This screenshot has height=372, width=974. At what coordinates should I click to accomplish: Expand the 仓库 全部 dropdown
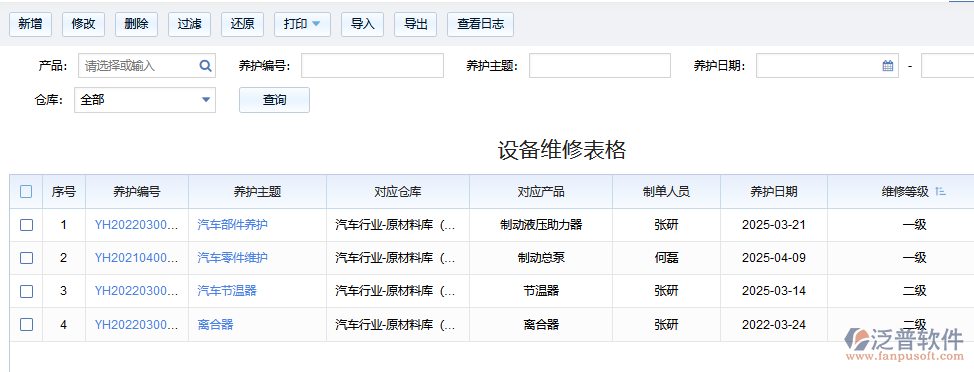pos(206,100)
